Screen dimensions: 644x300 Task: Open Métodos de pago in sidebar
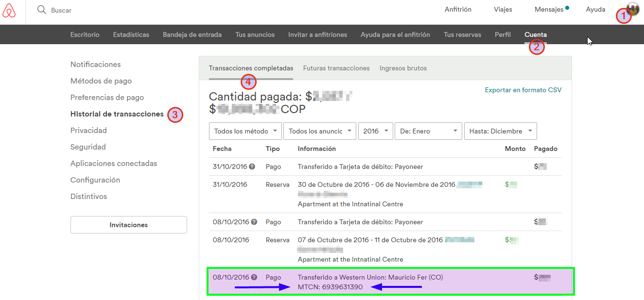point(101,81)
